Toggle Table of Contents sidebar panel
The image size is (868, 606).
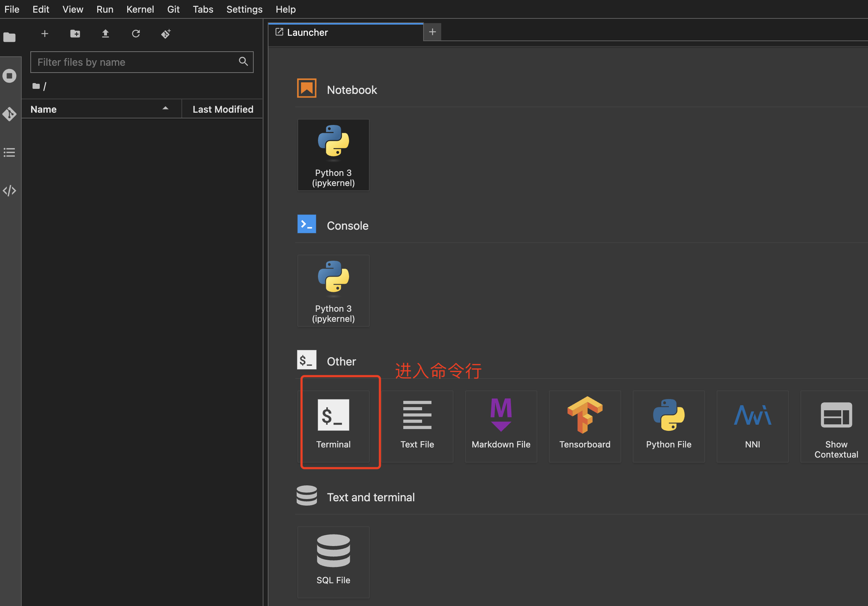(10, 152)
